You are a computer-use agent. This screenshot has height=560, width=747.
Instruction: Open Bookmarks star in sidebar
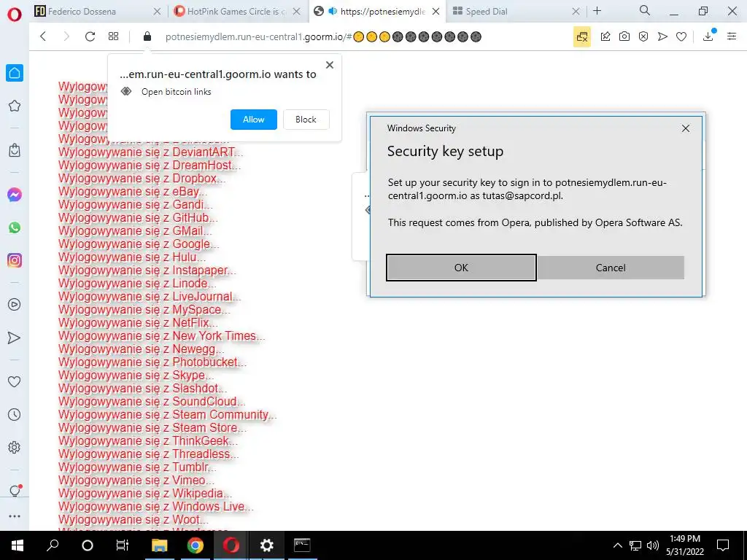(15, 106)
